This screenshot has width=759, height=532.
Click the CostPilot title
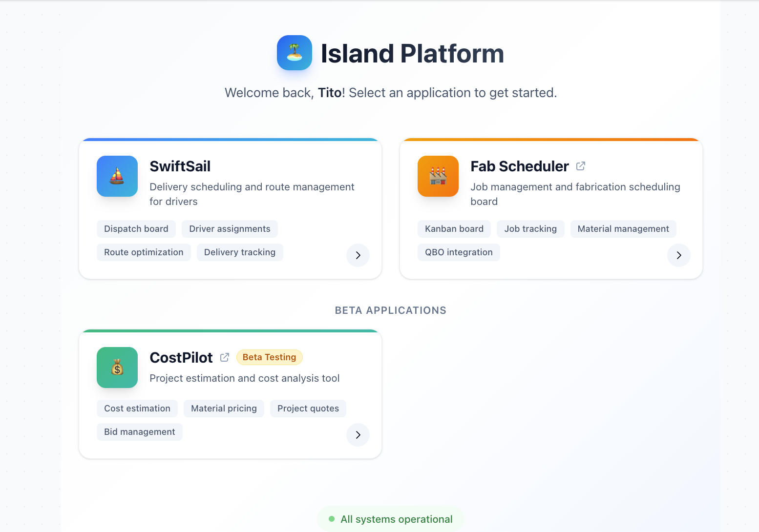181,358
